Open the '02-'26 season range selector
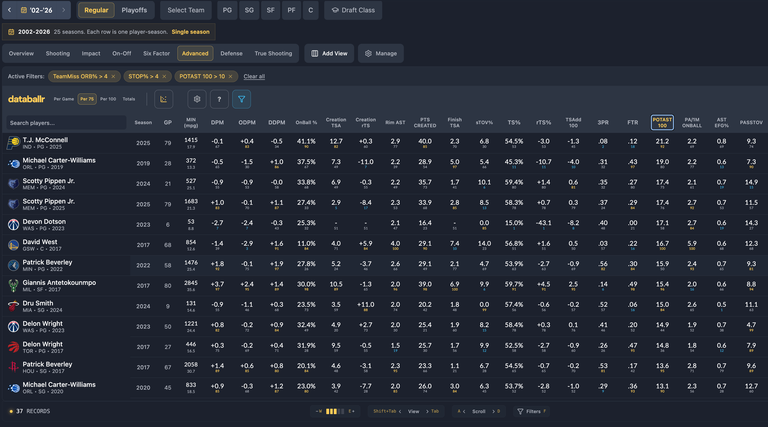 (x=37, y=10)
